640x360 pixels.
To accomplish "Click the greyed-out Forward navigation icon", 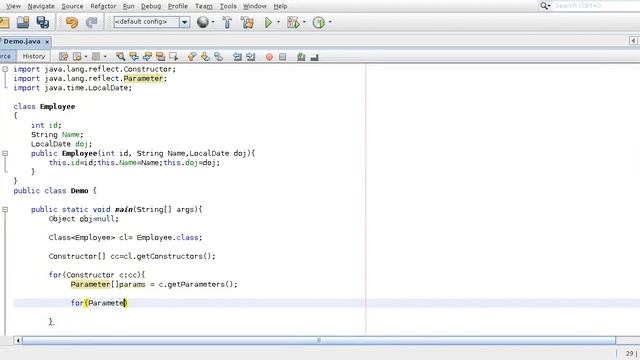I will tap(96, 57).
